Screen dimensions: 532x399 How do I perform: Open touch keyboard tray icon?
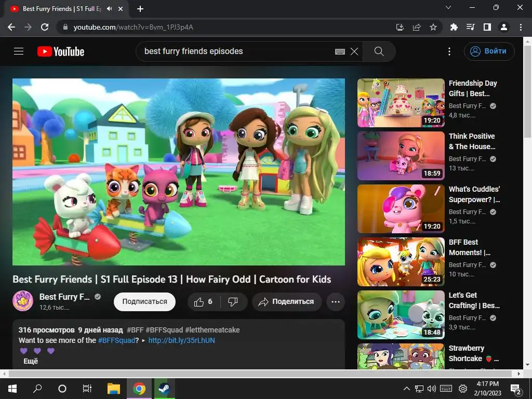coord(446,389)
